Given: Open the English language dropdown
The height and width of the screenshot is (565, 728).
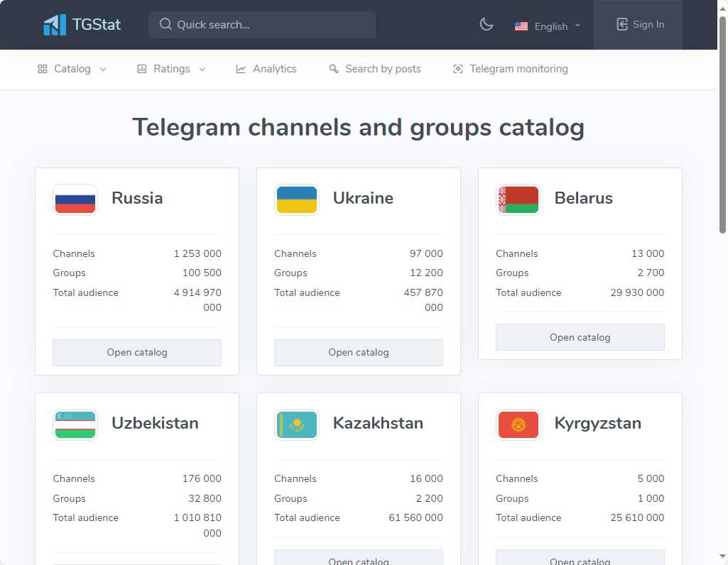Looking at the screenshot, I should tap(548, 26).
